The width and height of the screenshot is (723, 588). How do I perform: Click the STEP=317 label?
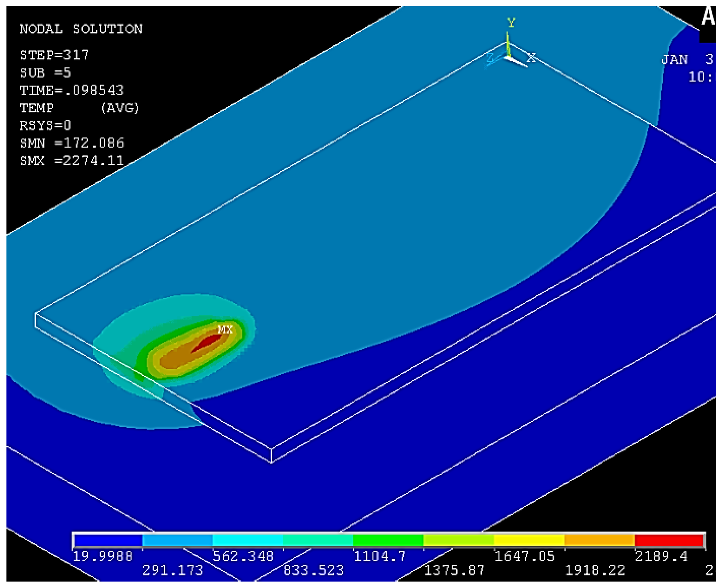coord(54,55)
